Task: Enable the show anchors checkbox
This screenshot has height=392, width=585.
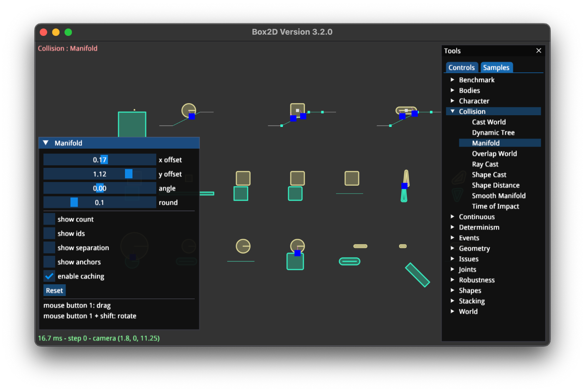Action: (x=49, y=262)
